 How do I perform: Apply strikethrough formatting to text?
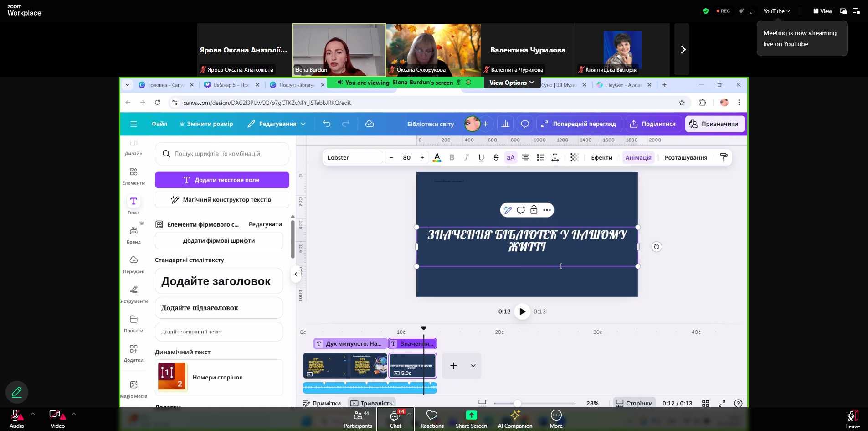tap(496, 158)
